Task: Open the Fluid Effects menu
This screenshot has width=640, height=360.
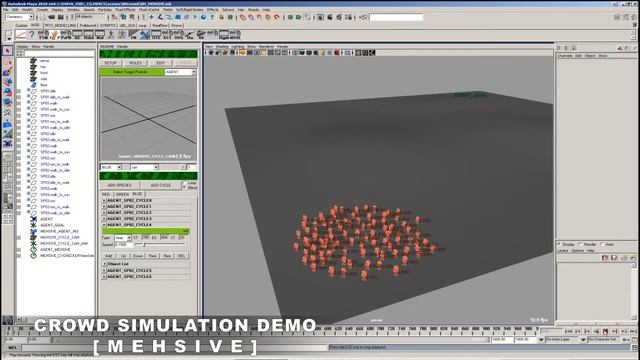Action: tap(125, 9)
